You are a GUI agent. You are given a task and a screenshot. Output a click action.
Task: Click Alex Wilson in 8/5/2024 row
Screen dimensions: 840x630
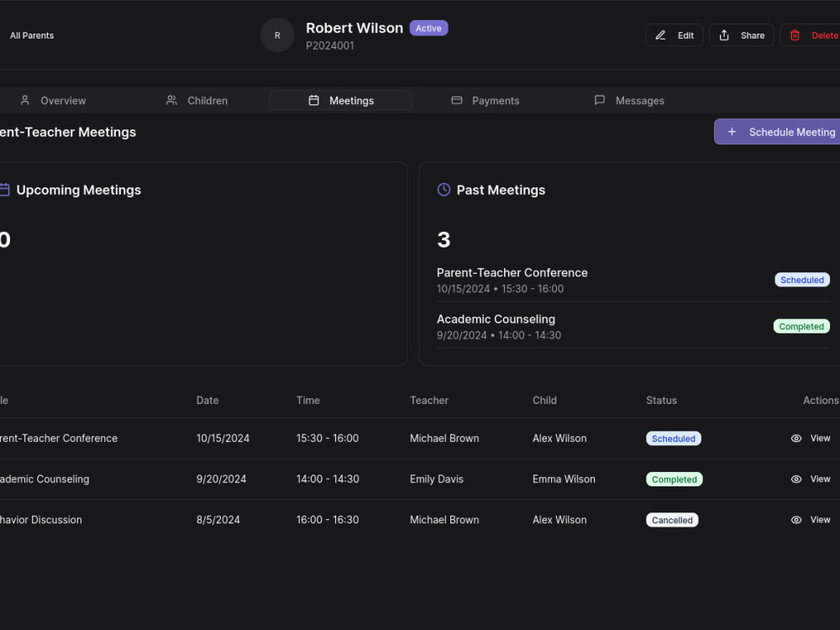click(559, 520)
